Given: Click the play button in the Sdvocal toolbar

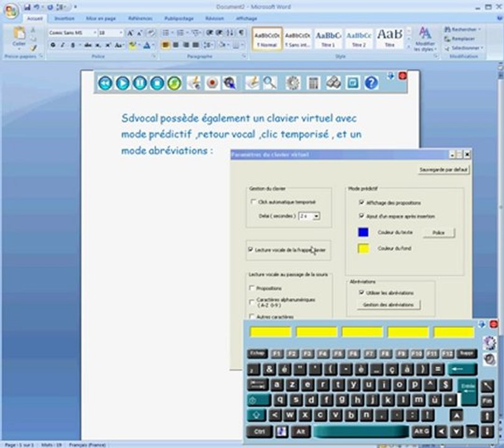Looking at the screenshot, I should 123,83.
